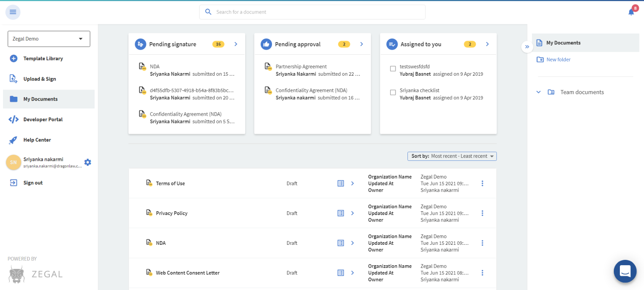644x290 pixels.
Task: Open Developer Portal from sidebar
Action: [43, 119]
